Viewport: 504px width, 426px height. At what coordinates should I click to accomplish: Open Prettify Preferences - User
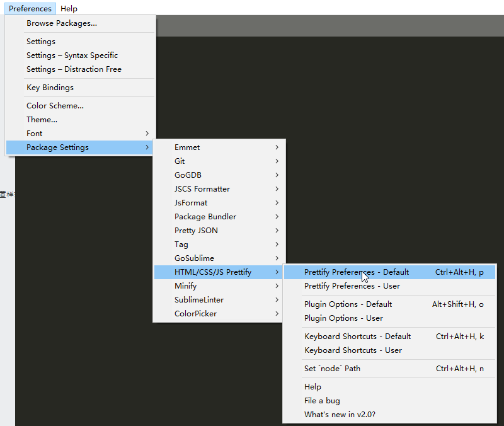coord(352,286)
